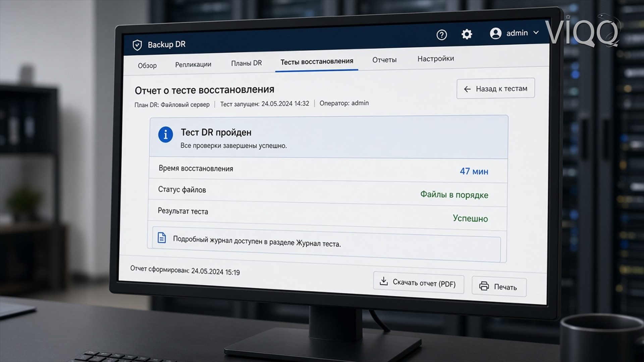Viewport: 644px width, 362px height.
Task: Click the printer icon
Action: point(484,286)
